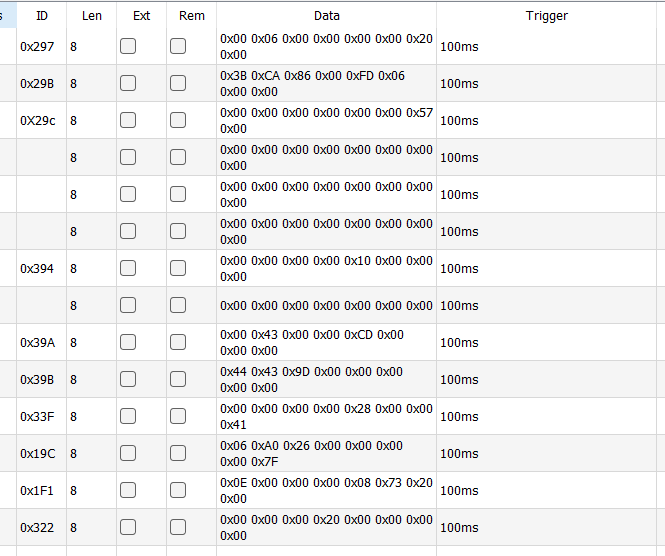Screen dimensions: 665x556
Task: Tick Rem checkbox for ID 0x322
Action: pos(178,527)
